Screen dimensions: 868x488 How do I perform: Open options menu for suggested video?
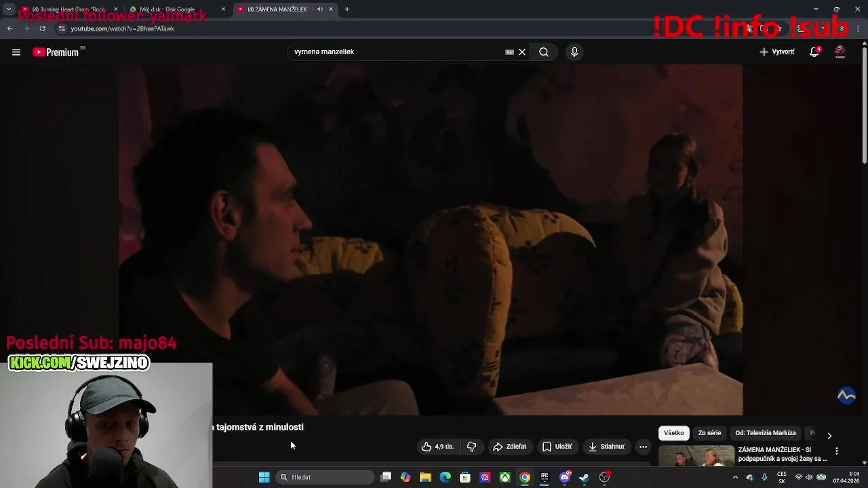837,451
